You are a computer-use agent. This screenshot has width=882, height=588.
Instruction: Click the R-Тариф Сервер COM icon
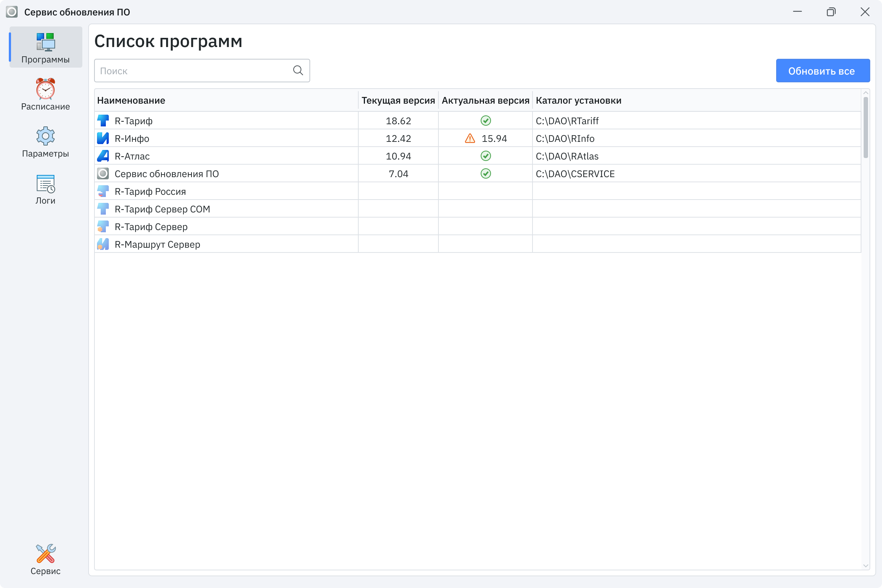point(103,209)
